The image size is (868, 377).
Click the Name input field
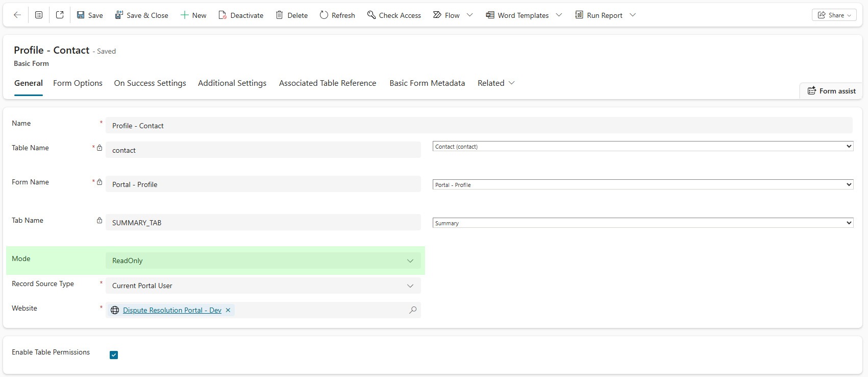click(479, 126)
